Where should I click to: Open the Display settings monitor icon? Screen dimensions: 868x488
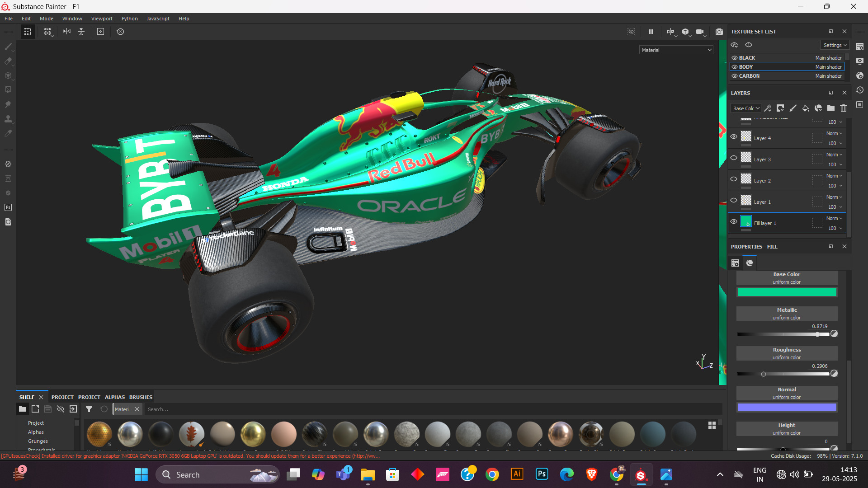860,61
